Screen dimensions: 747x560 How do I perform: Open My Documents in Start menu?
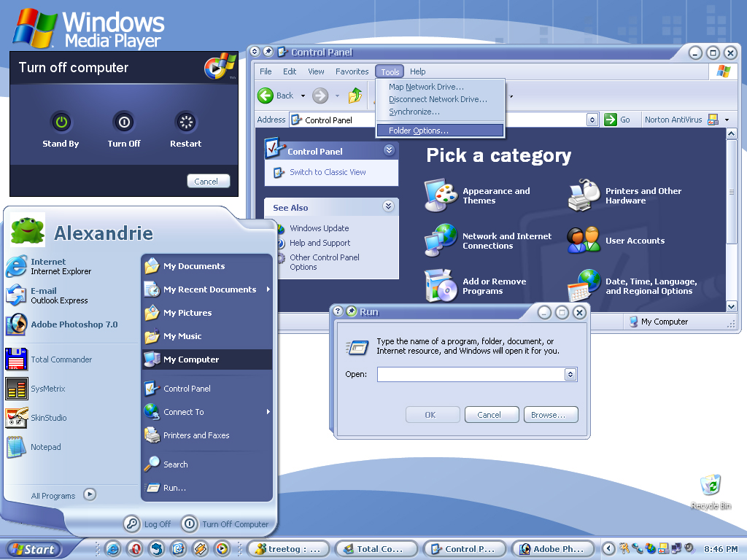[x=206, y=266]
